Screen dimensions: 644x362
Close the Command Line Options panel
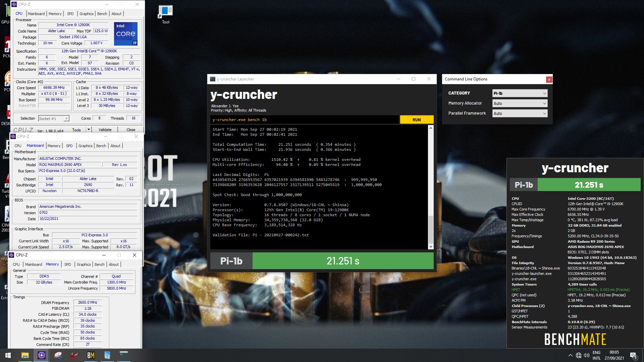(x=549, y=79)
